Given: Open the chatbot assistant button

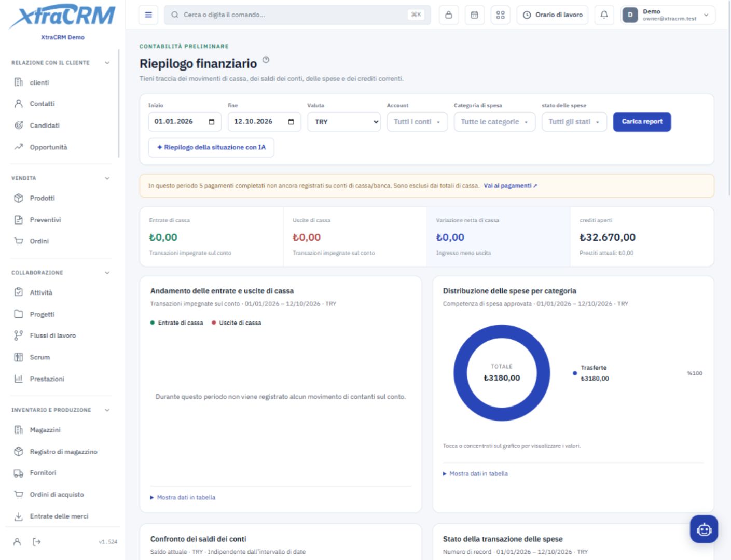Looking at the screenshot, I should 704,529.
